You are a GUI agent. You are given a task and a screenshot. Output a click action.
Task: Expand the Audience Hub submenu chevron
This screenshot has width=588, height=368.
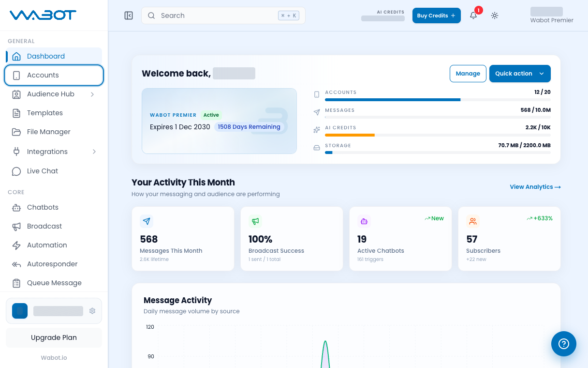[x=92, y=94]
